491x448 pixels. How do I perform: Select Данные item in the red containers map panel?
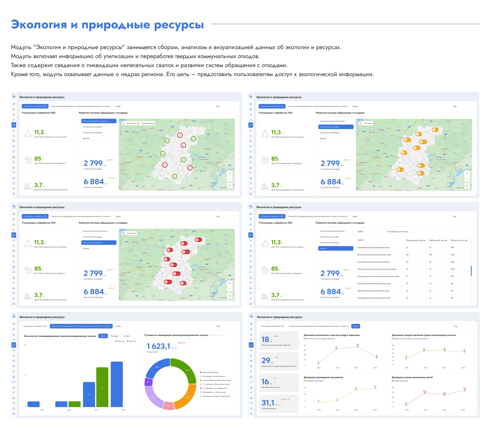[x=99, y=249]
